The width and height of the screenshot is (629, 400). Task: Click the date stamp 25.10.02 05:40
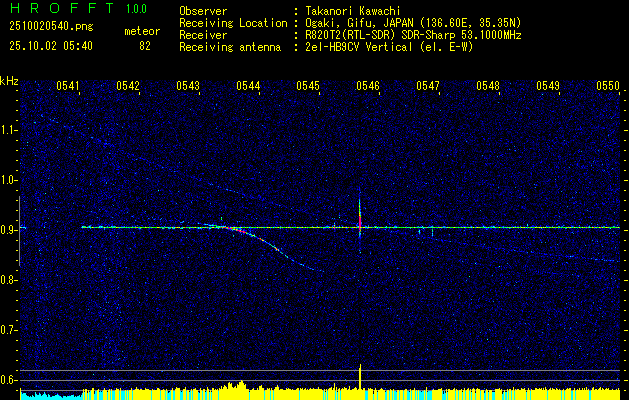pyautogui.click(x=51, y=46)
